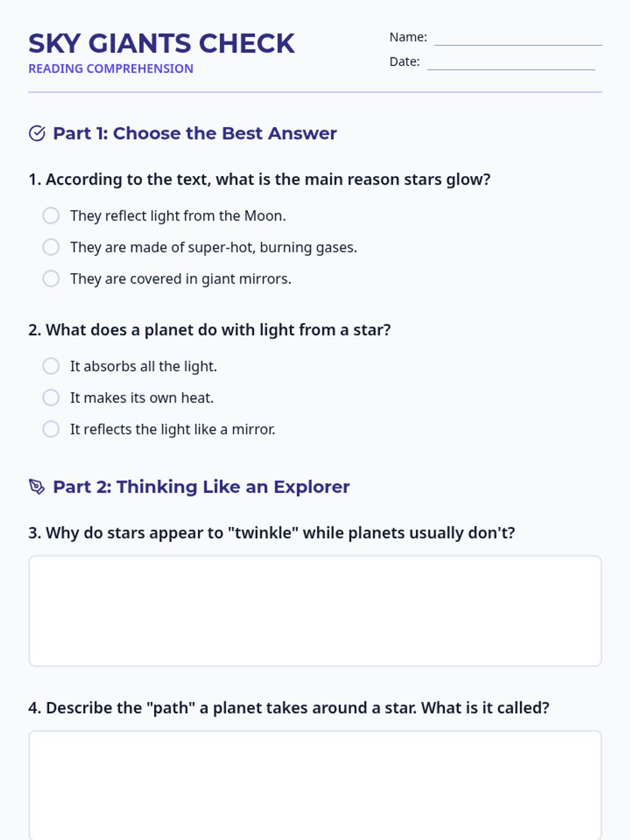630x840 pixels.
Task: Choose "They are made of super-hot, burning gases"
Action: click(x=51, y=247)
